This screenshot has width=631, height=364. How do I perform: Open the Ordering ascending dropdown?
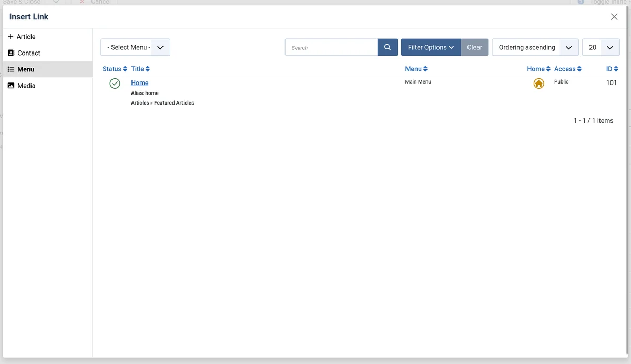coord(535,47)
